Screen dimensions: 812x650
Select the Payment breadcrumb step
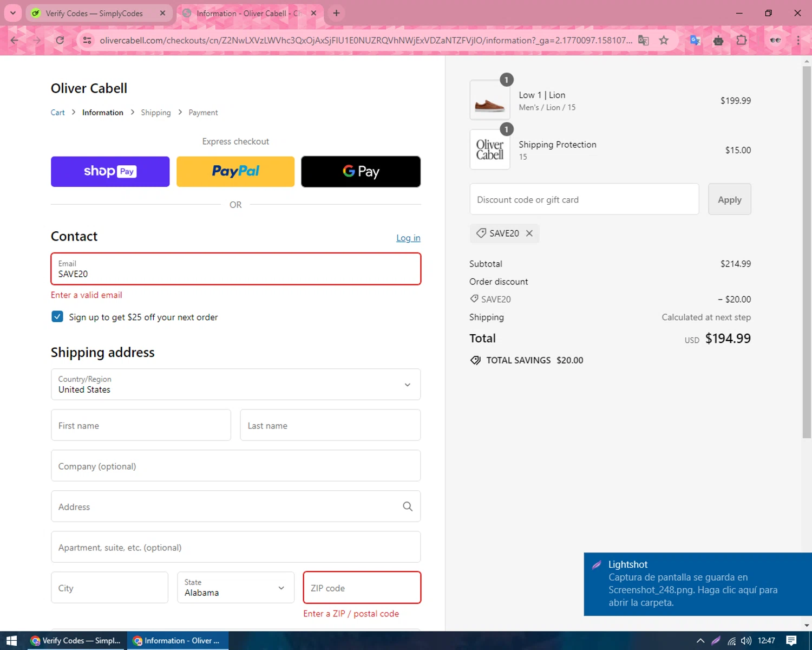point(203,113)
